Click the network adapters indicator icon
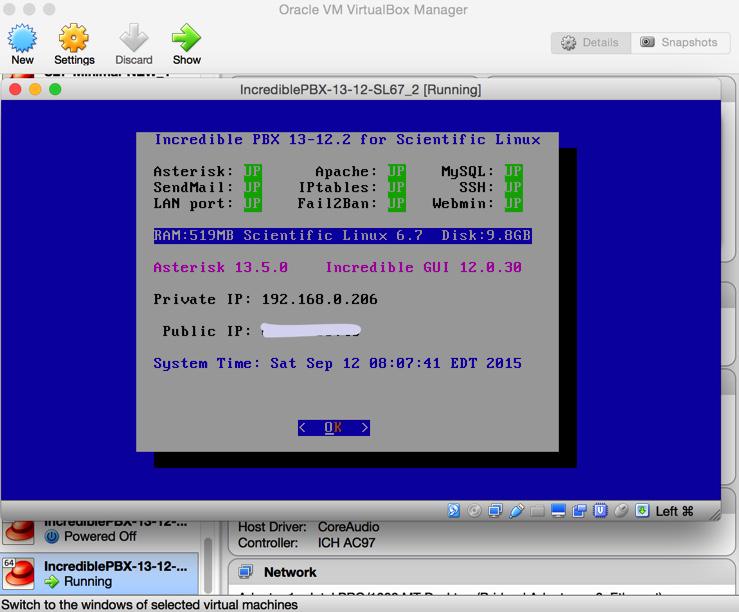Screen dimensions: 739x612 click(495, 511)
